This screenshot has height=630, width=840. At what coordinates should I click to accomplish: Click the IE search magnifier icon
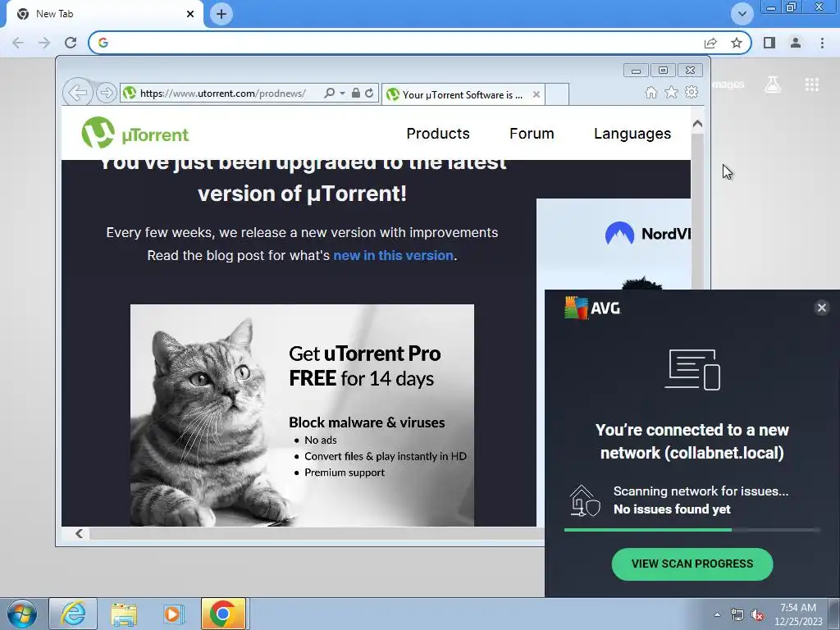coord(330,94)
